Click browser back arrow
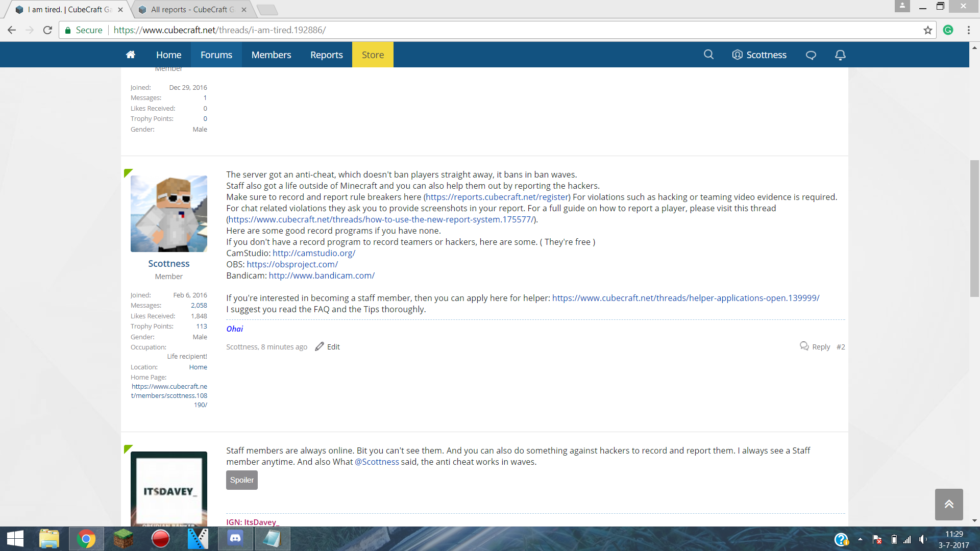Viewport: 980px width, 551px height. (12, 30)
